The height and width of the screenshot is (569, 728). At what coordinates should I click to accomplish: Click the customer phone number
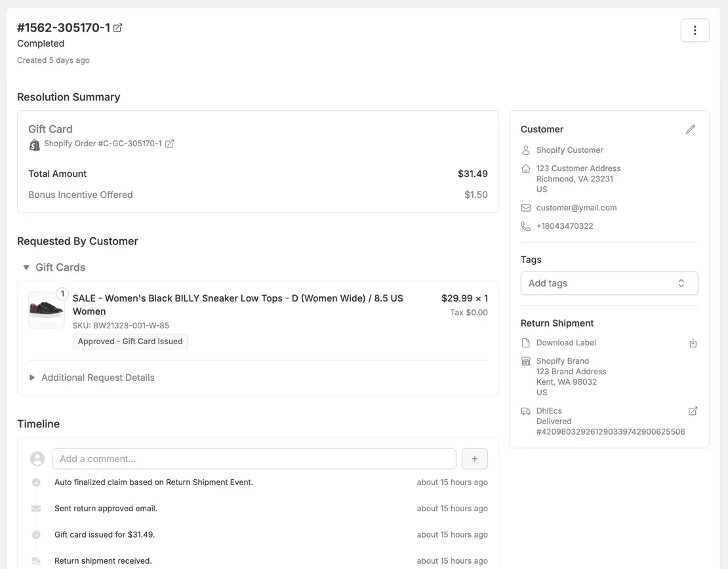pyautogui.click(x=564, y=226)
